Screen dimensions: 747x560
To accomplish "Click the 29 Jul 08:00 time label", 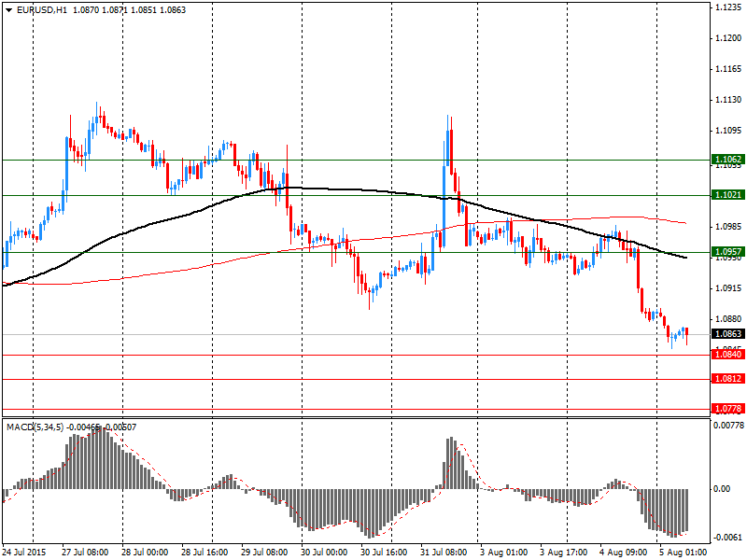I will click(x=264, y=553).
